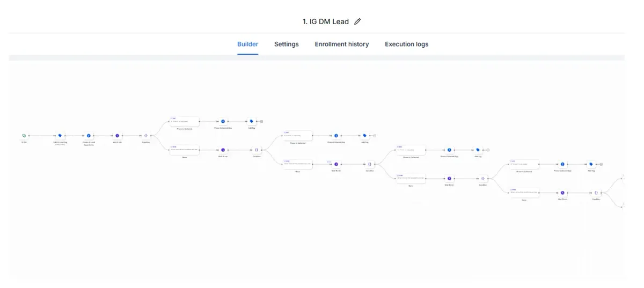Select the fifth Wait clock node
This screenshot has width=644, height=288.
[x=562, y=192]
